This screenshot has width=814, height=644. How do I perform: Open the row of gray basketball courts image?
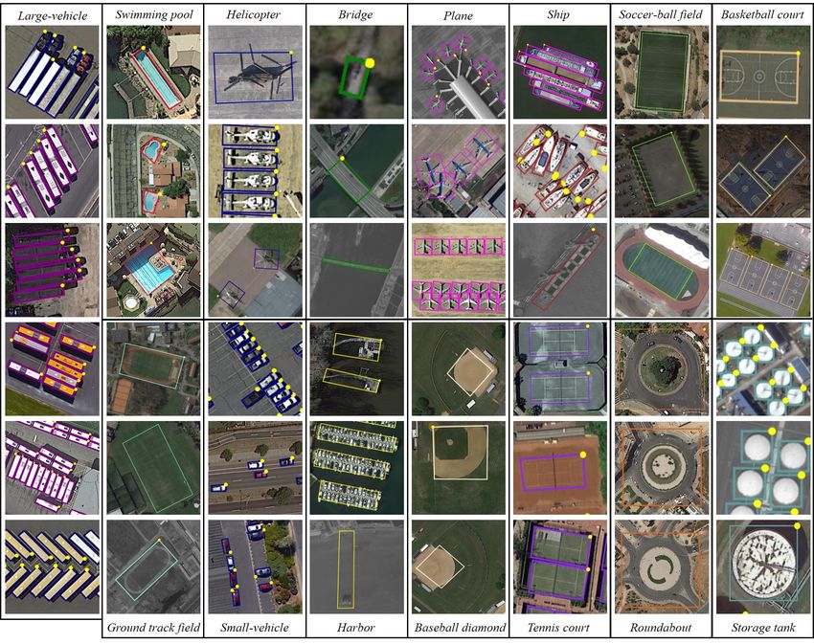763,270
